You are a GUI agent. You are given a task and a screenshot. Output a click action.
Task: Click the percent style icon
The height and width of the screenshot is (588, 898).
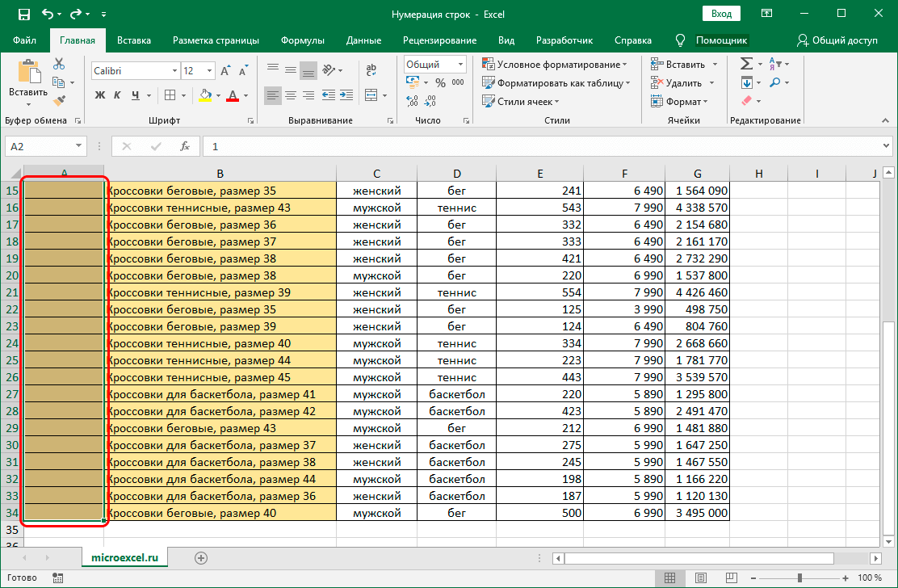click(440, 82)
